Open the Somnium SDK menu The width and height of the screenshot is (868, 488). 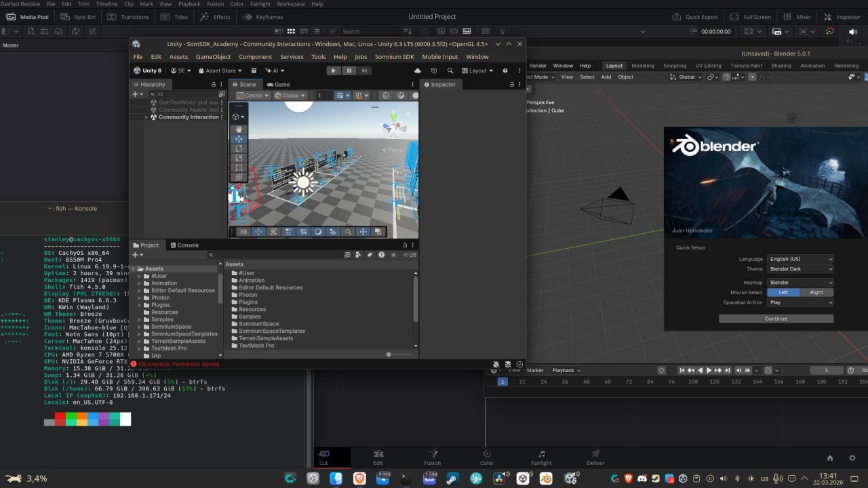(394, 57)
